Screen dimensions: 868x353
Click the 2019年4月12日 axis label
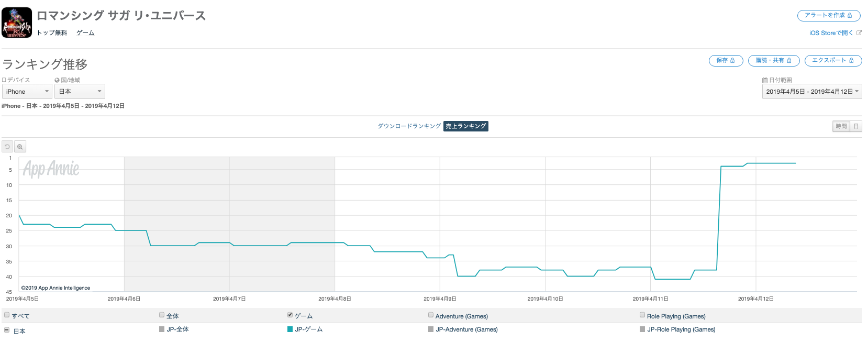click(x=755, y=299)
